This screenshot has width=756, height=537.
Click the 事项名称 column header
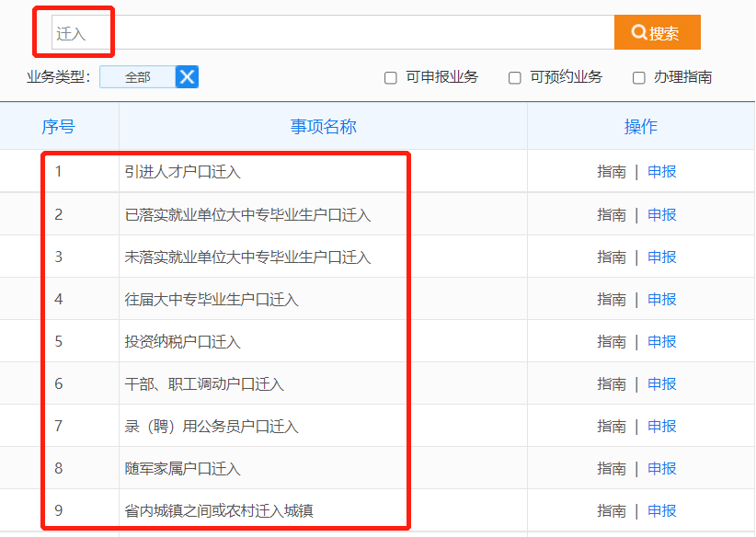[323, 127]
